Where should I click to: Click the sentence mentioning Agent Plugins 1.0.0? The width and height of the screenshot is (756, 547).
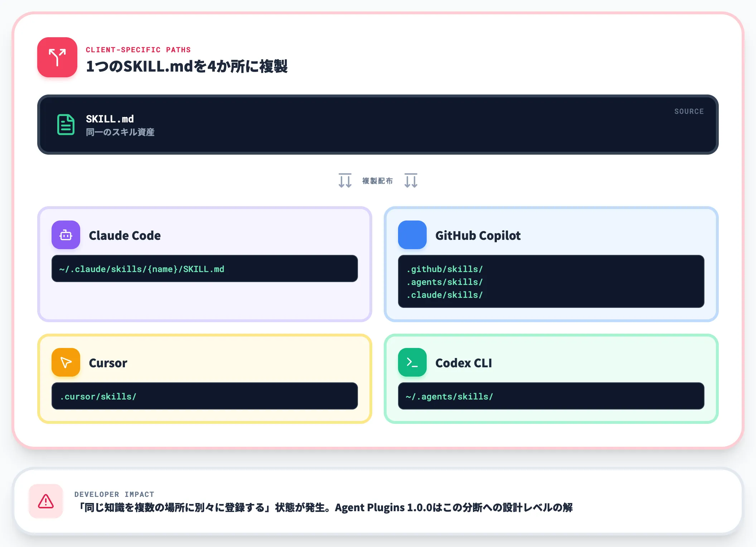(x=325, y=508)
